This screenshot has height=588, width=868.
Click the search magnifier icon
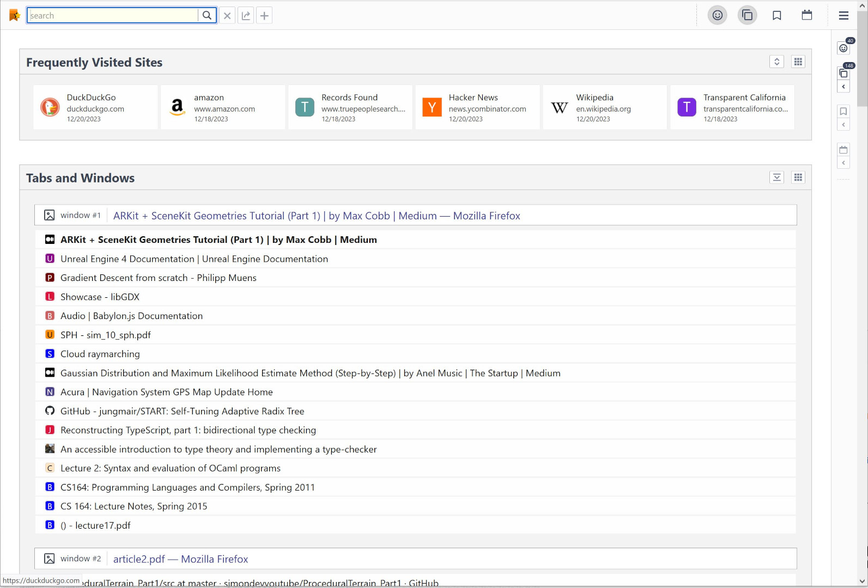207,15
